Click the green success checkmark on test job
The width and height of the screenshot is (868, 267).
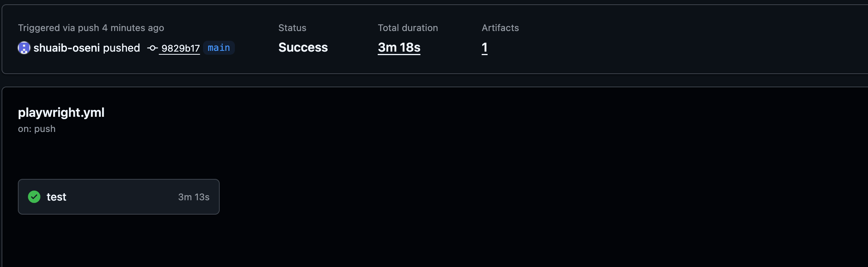pos(34,197)
